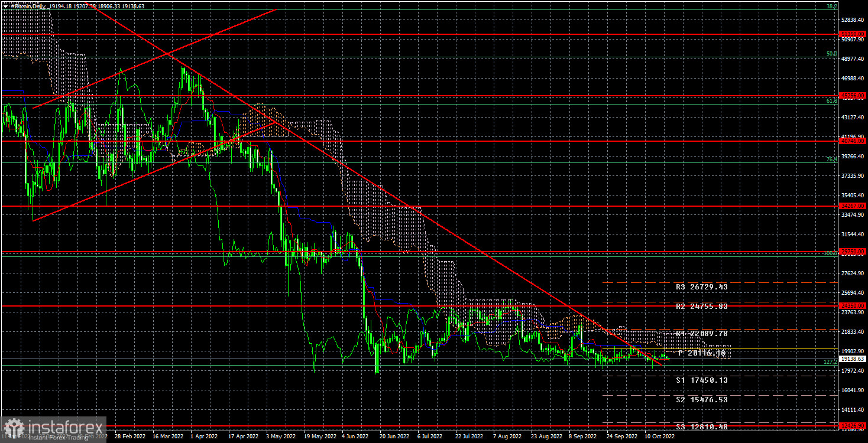Click the 27624.90 price scale value

(x=853, y=273)
